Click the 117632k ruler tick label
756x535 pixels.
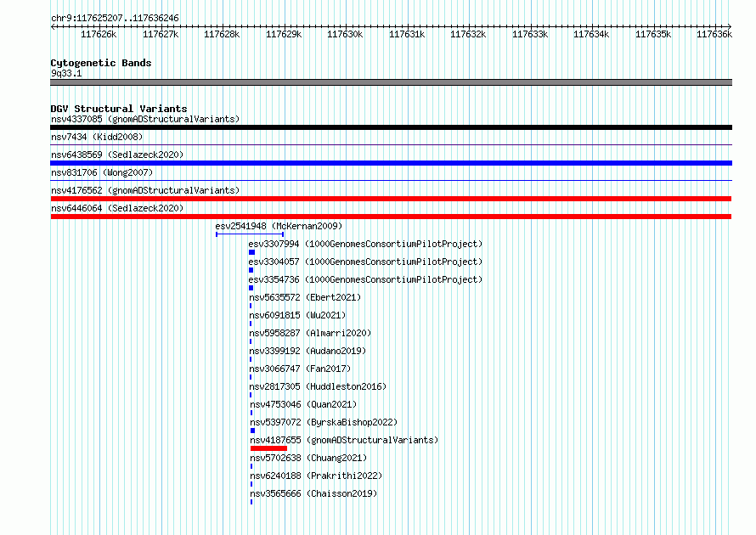click(x=468, y=35)
